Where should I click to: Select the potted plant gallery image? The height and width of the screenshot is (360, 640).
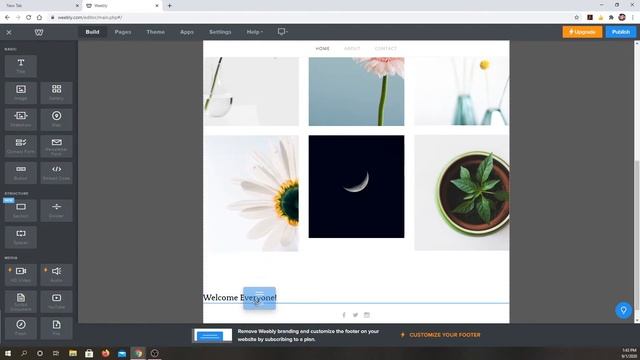462,193
